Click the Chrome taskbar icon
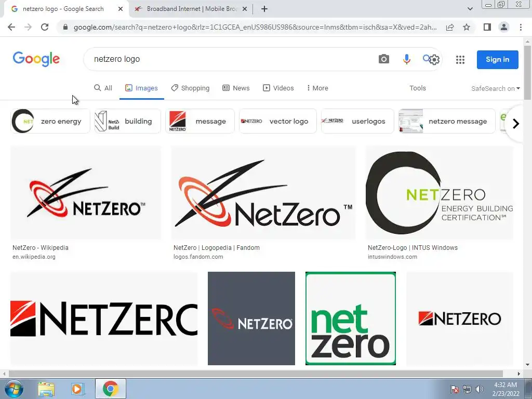This screenshot has height=399, width=532. coord(110,389)
